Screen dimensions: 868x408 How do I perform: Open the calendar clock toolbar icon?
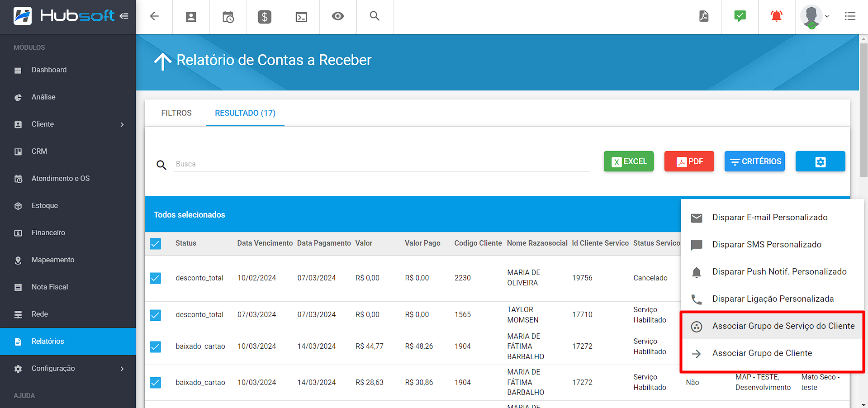pos(228,17)
